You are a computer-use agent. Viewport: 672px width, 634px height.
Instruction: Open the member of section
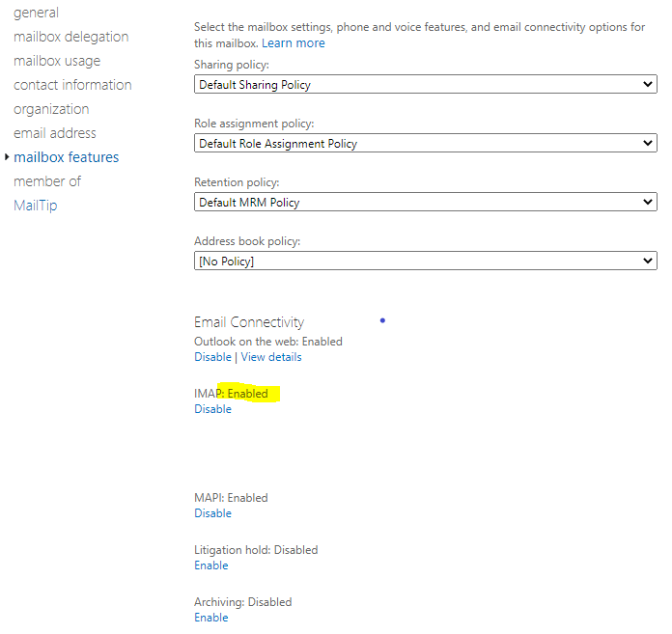pos(47,181)
